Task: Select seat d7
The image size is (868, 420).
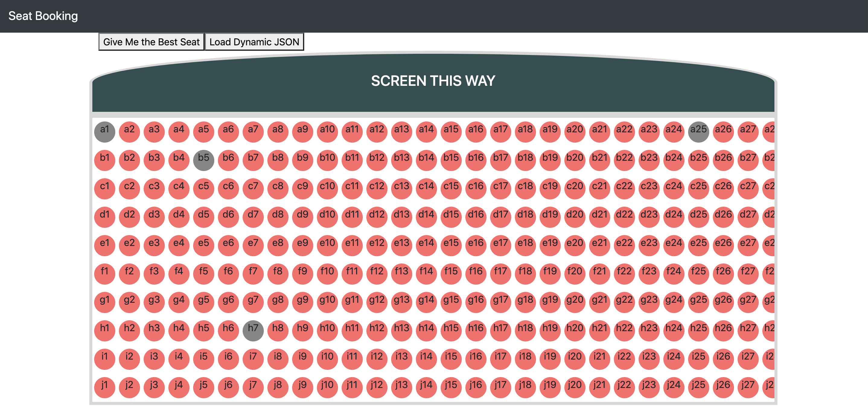Action: click(253, 217)
